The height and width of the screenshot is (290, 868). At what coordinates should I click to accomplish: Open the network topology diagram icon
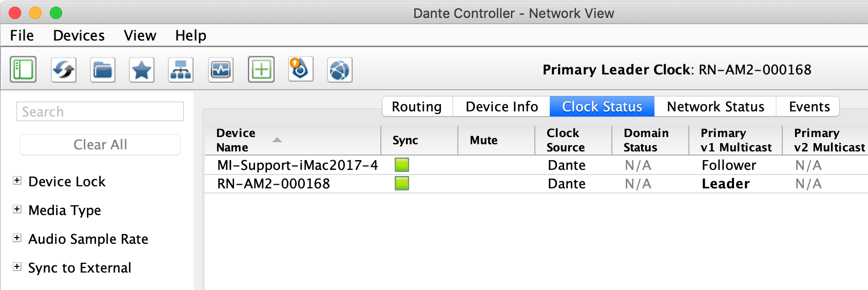(181, 69)
